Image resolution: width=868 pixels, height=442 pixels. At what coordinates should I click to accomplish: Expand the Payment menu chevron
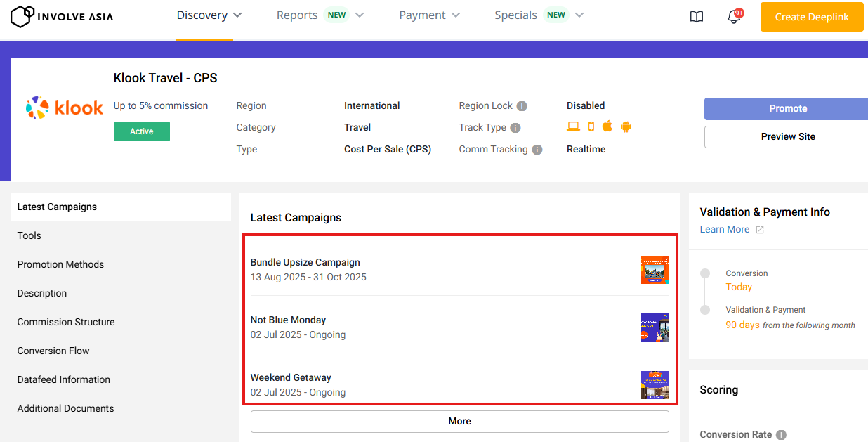(456, 15)
